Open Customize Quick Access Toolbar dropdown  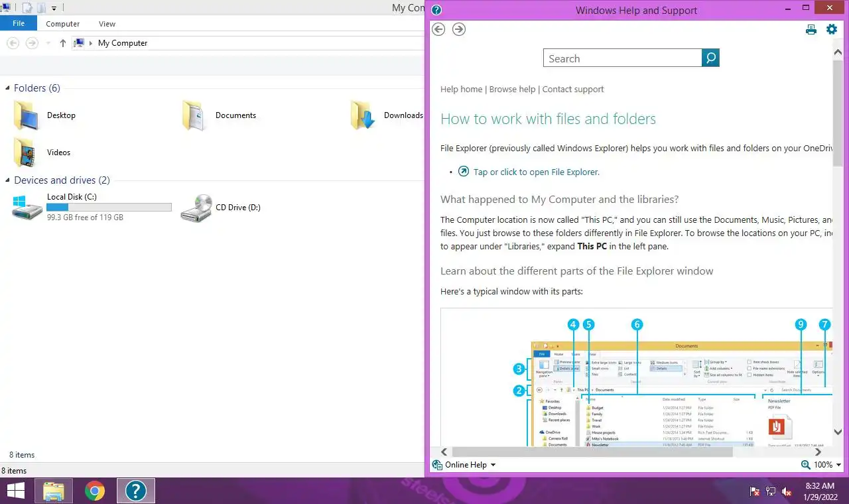[x=54, y=9]
